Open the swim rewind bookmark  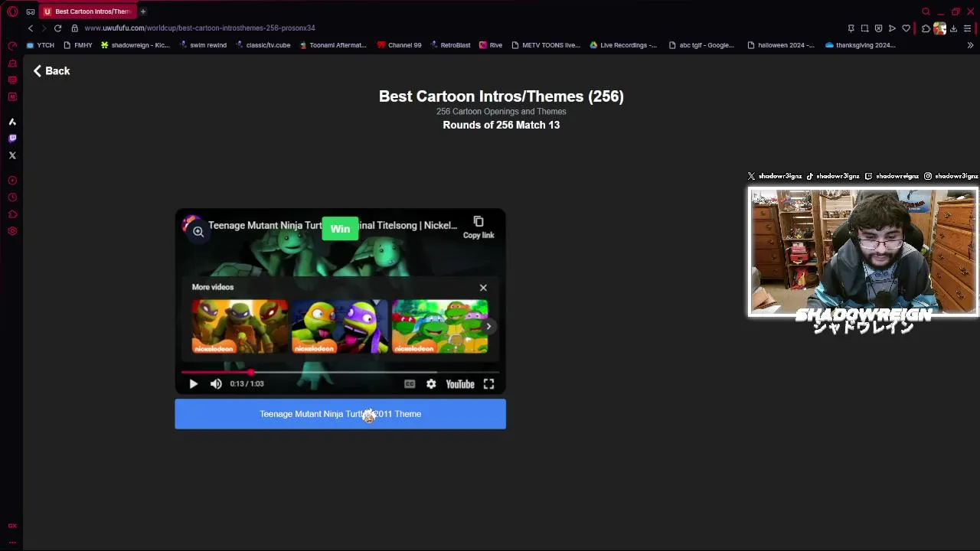coord(202,45)
